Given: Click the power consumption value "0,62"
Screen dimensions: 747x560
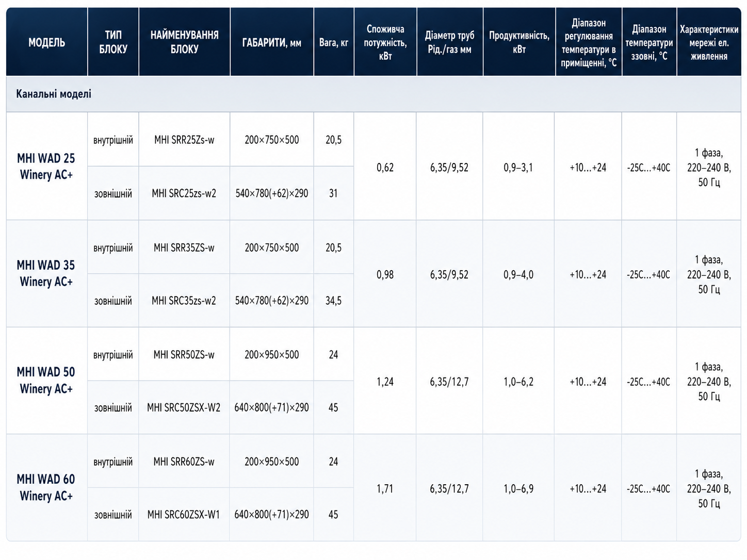Looking at the screenshot, I should pos(385,167).
